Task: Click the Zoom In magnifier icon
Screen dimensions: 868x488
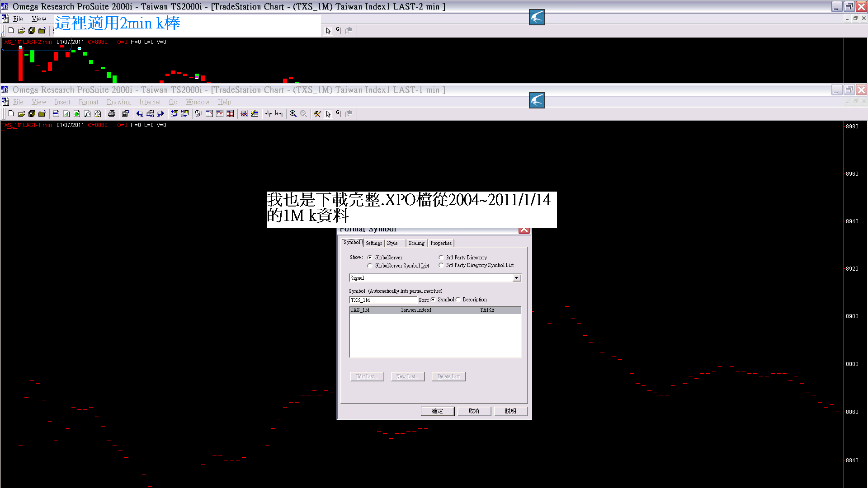Action: (x=293, y=113)
